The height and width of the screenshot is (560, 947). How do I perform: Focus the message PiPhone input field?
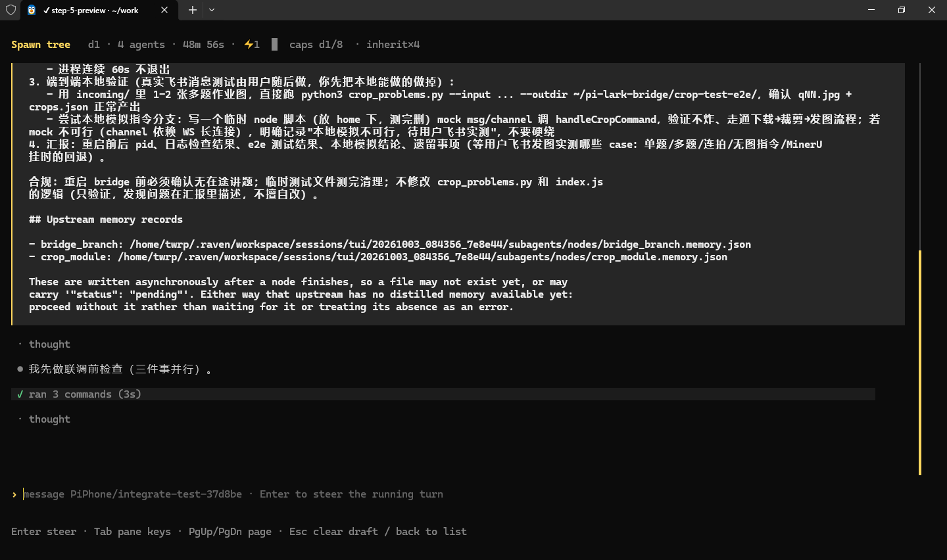tap(233, 494)
